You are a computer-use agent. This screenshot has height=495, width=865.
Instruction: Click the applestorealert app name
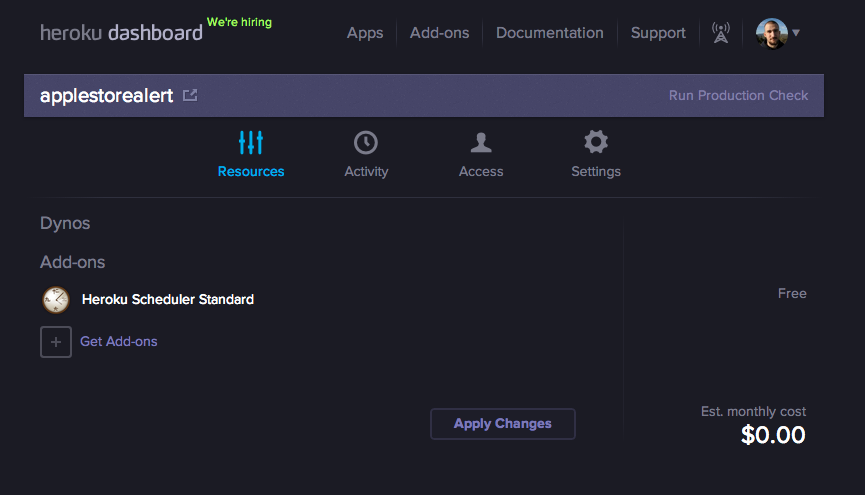(106, 95)
